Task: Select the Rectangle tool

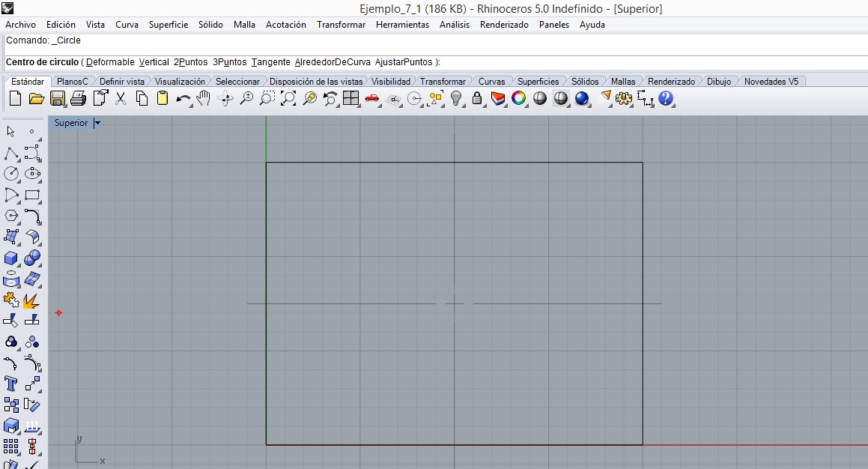Action: coord(33,195)
